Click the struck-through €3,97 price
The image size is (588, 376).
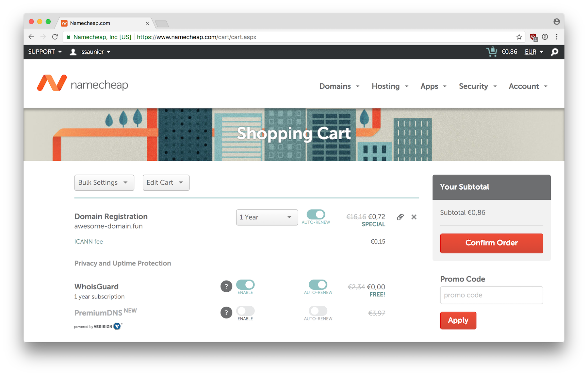pos(377,313)
